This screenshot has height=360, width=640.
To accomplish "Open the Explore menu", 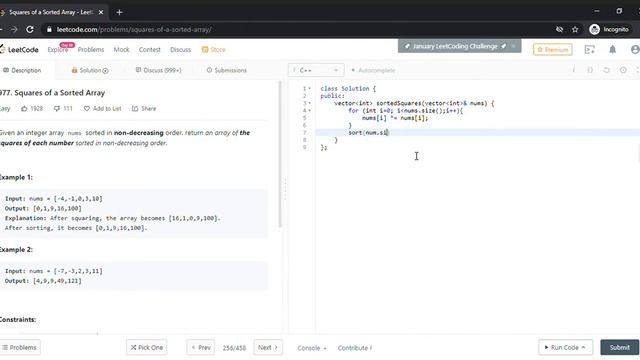I will (x=58, y=49).
